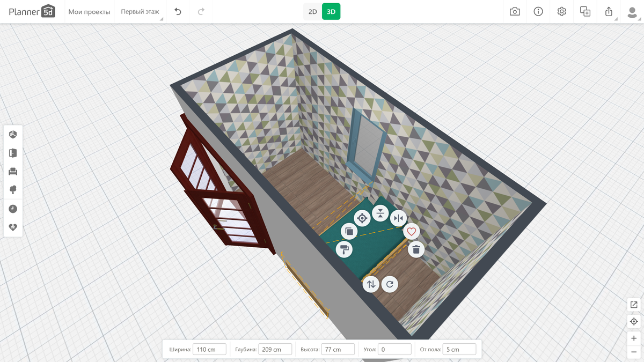The width and height of the screenshot is (644, 362).
Task: Click the Угол input field
Action: pos(394,349)
